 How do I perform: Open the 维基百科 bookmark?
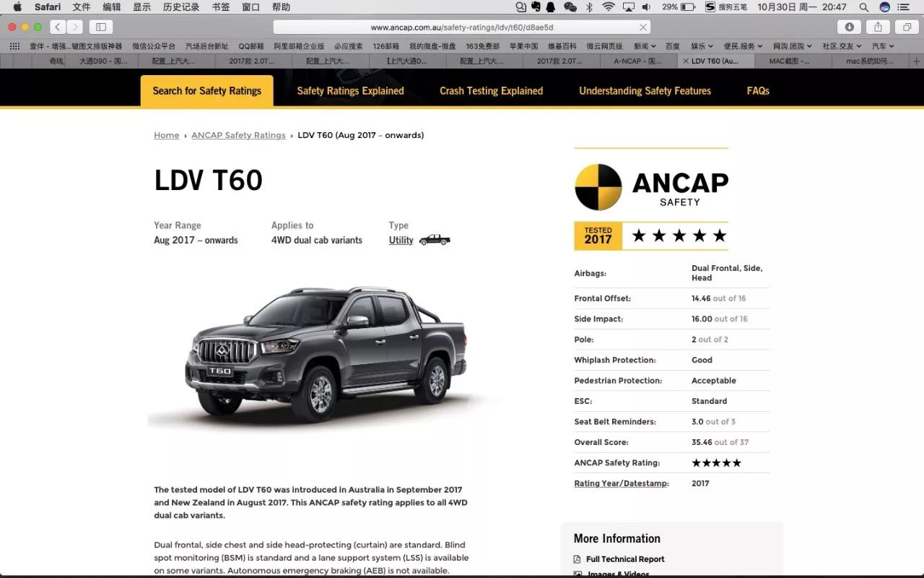pos(562,46)
